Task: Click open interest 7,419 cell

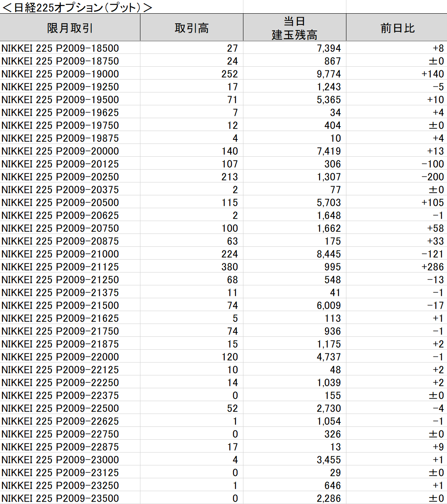Action: coord(295,151)
